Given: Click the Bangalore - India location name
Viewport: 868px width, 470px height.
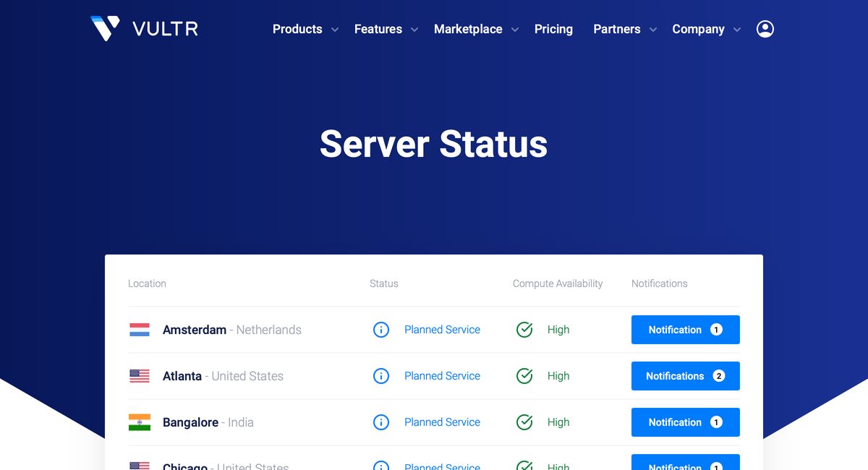Looking at the screenshot, I should point(208,422).
